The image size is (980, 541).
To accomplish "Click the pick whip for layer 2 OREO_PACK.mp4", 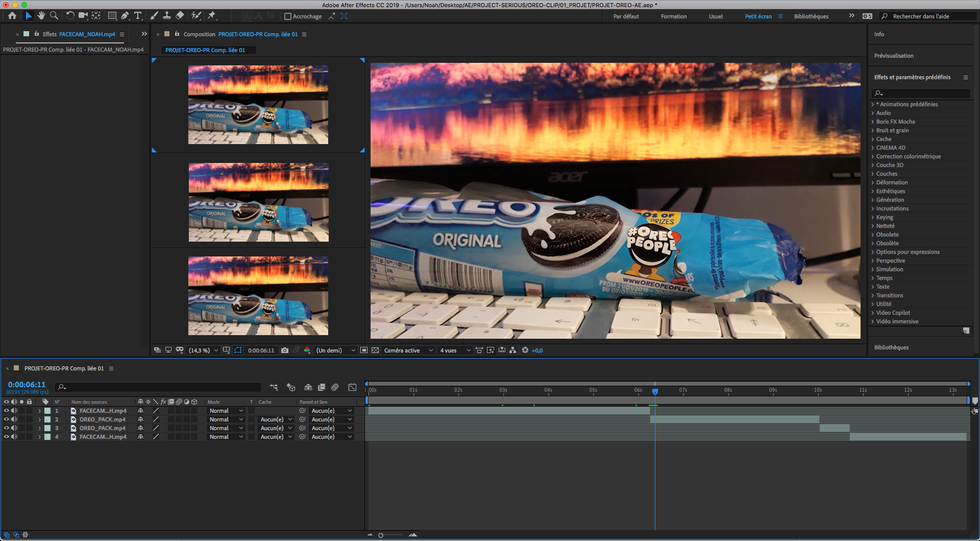I will (302, 419).
